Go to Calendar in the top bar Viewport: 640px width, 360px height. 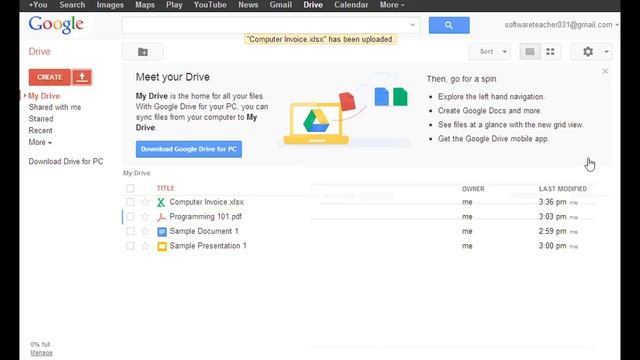pyautogui.click(x=351, y=5)
